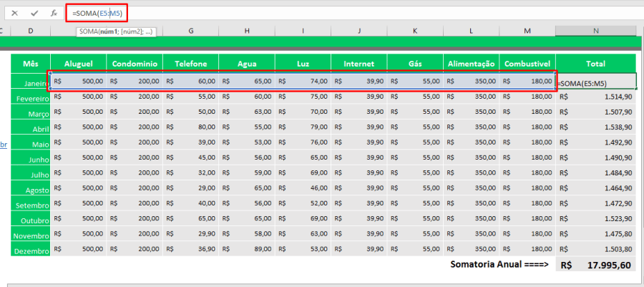Image resolution: width=644 pixels, height=287 pixels.
Task: Click Janeiro Luz value 74,00
Action: [303, 82]
